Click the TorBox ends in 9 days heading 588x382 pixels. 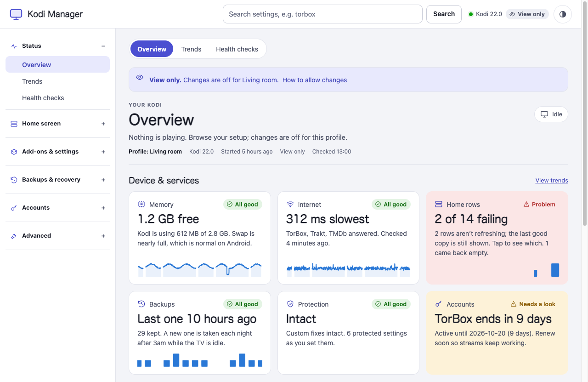click(493, 319)
